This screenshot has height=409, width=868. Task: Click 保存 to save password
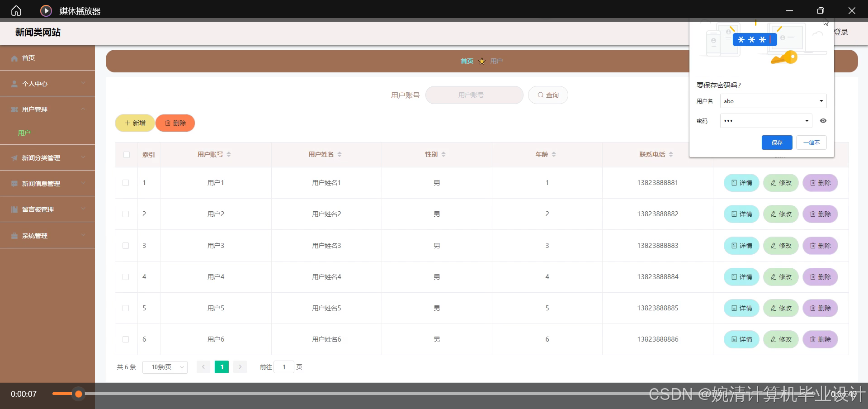[777, 143]
